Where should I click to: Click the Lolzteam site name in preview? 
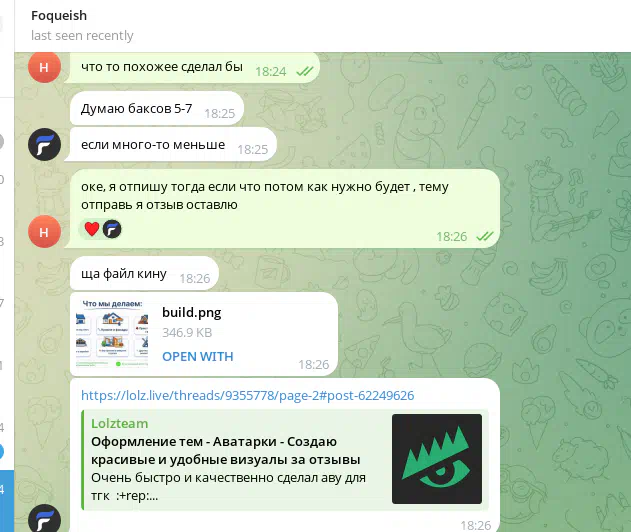point(120,423)
